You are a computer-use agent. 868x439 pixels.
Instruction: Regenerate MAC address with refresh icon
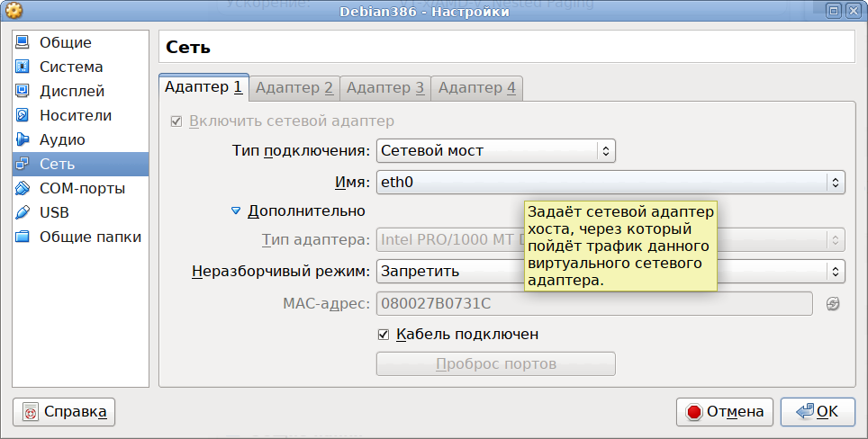[833, 304]
